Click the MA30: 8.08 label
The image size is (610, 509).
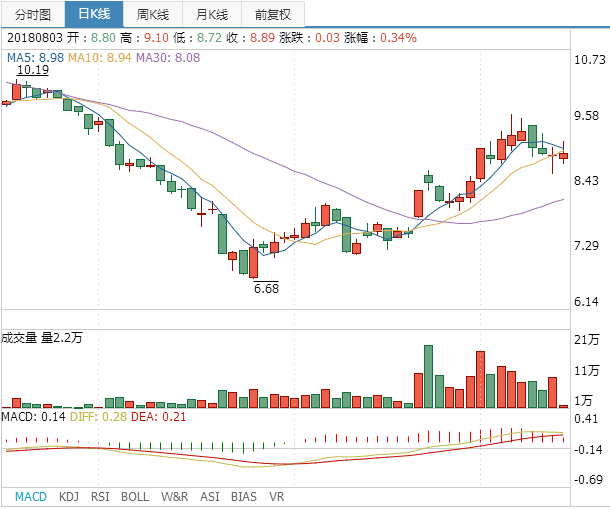tap(168, 58)
